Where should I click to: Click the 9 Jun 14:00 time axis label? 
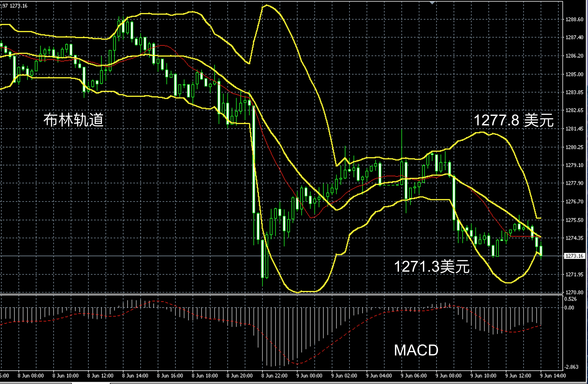pyautogui.click(x=553, y=376)
